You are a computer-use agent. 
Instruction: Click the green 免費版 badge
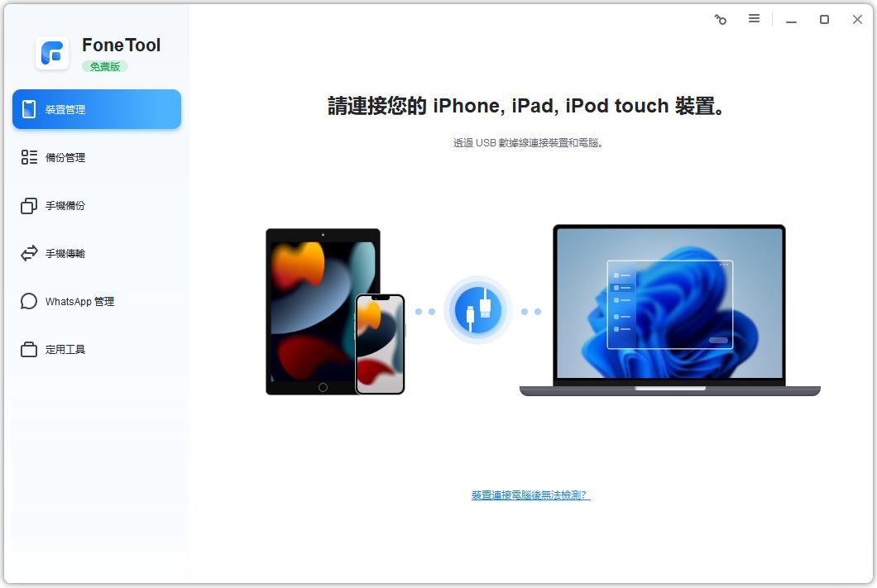[x=105, y=66]
